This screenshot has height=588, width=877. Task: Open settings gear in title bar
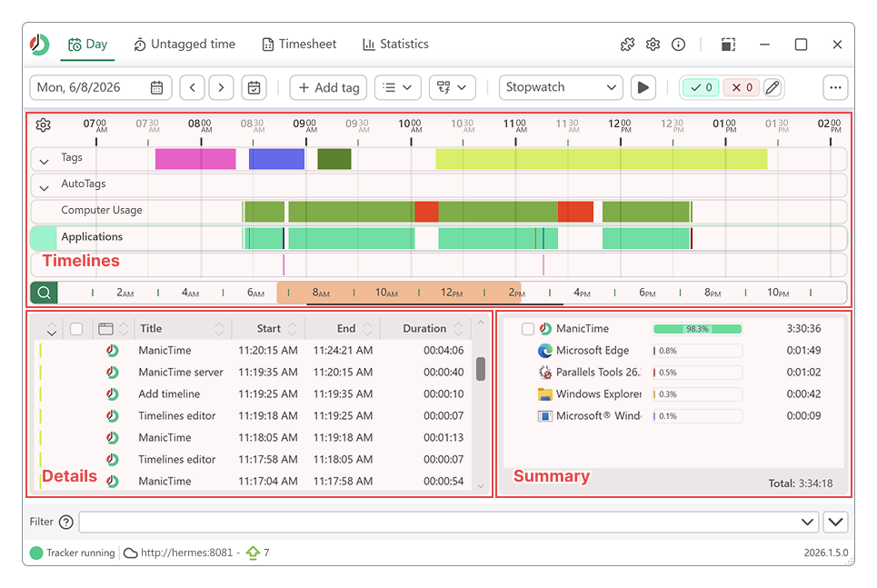[x=653, y=45]
